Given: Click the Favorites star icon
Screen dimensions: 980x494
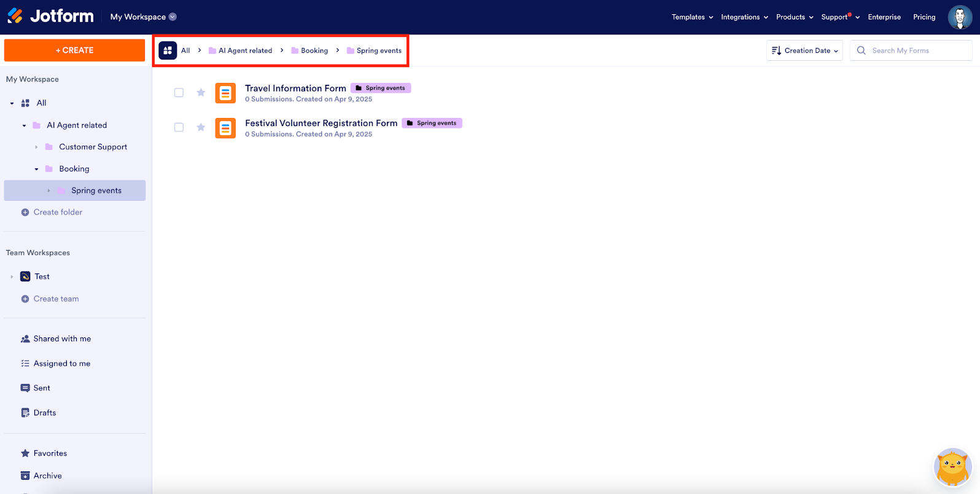Looking at the screenshot, I should (25, 453).
